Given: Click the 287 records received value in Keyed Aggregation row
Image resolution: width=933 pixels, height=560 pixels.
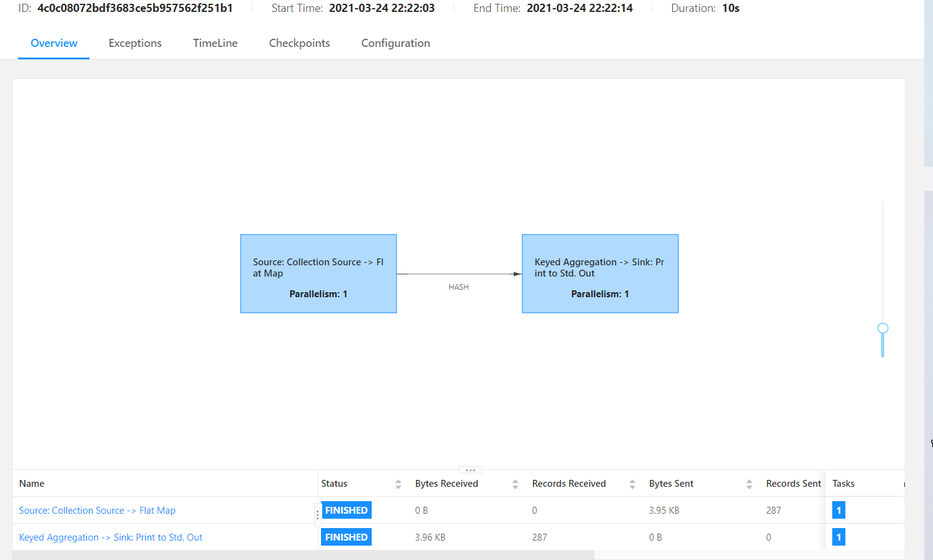Looking at the screenshot, I should click(x=539, y=537).
